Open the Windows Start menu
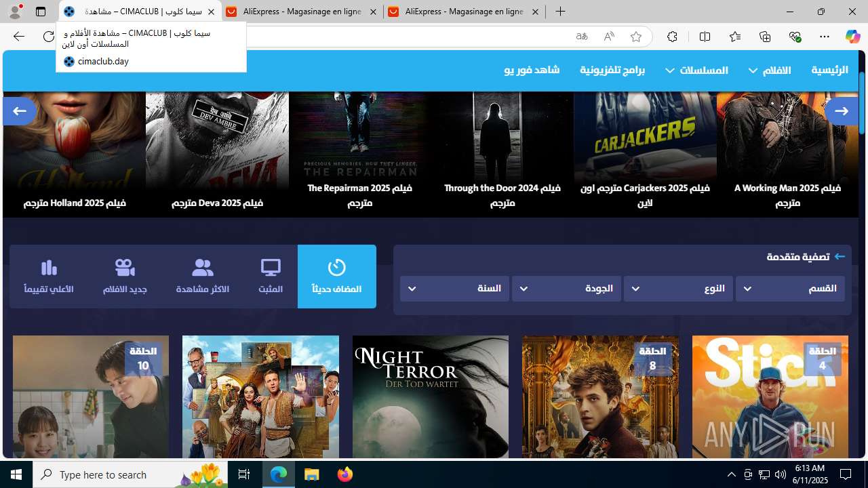Image resolution: width=868 pixels, height=488 pixels. pos(16,474)
